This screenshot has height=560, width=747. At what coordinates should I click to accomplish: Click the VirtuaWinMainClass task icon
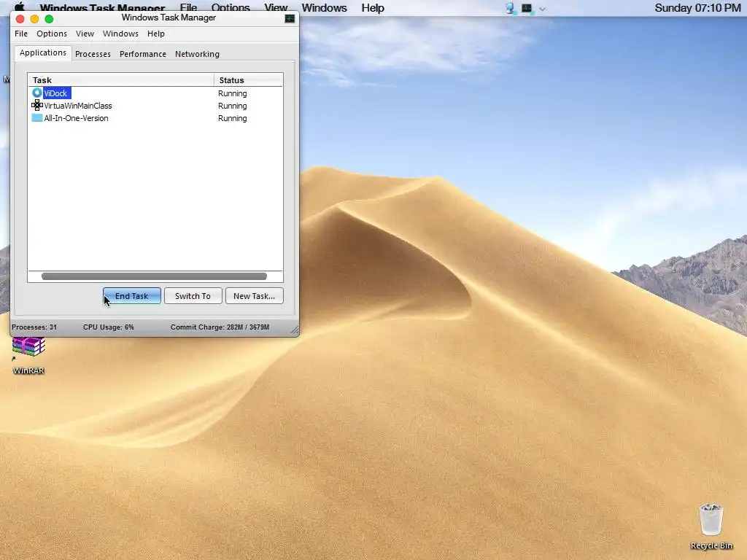coord(37,105)
